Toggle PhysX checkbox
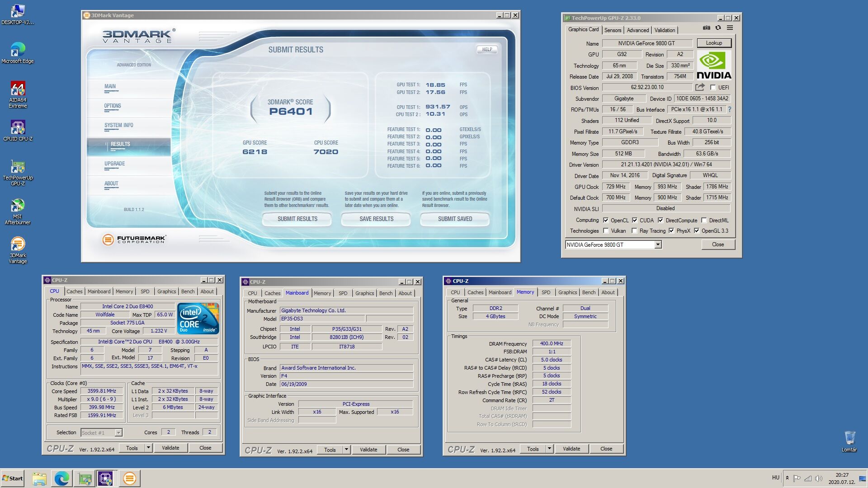The height and width of the screenshot is (488, 868). pos(671,230)
